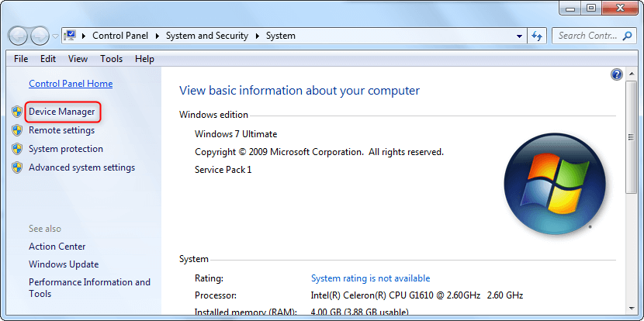This screenshot has width=644, height=321.
Task: Open address bar previous locations dropdown
Action: coord(519,36)
